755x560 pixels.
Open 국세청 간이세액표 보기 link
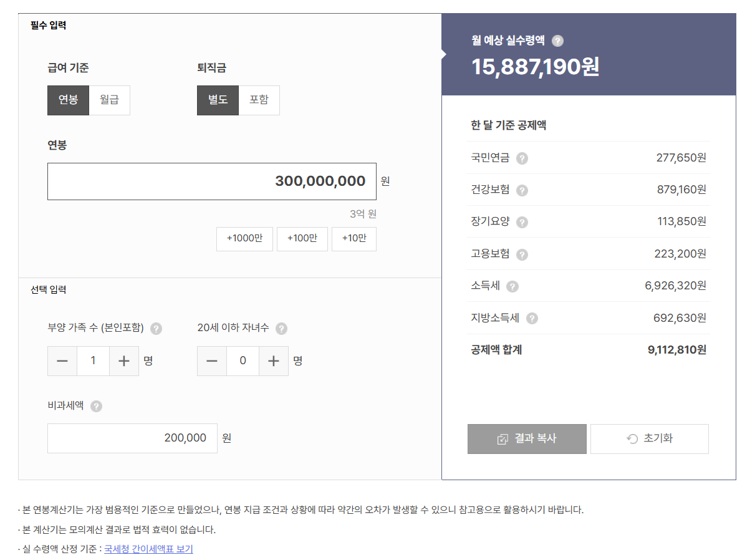(x=148, y=549)
